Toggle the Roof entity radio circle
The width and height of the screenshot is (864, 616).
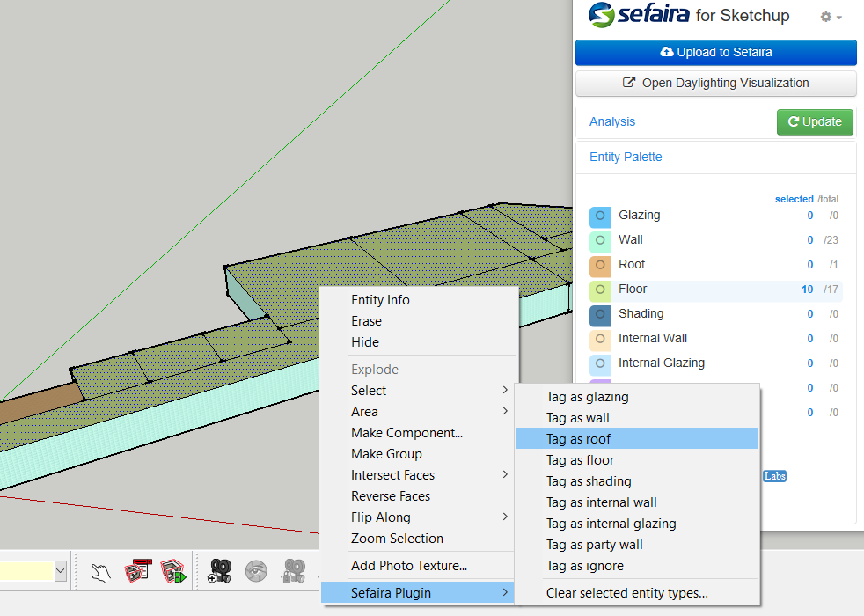point(600,265)
